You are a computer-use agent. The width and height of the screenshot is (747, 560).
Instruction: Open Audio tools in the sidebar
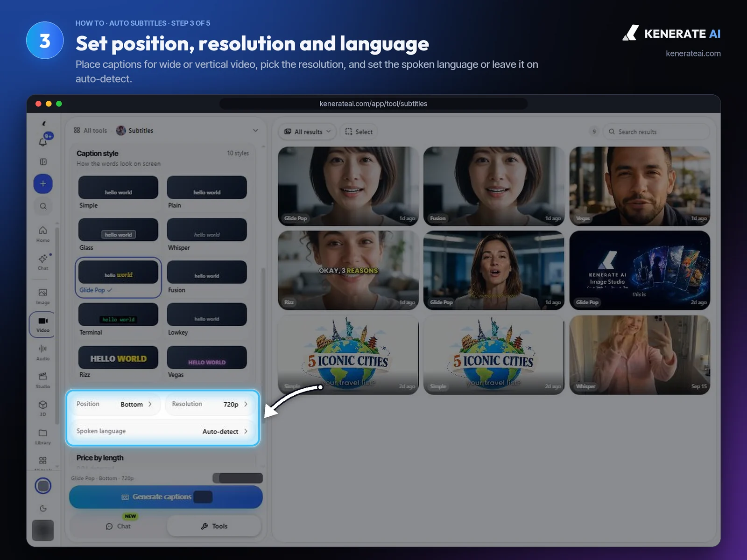click(x=43, y=352)
